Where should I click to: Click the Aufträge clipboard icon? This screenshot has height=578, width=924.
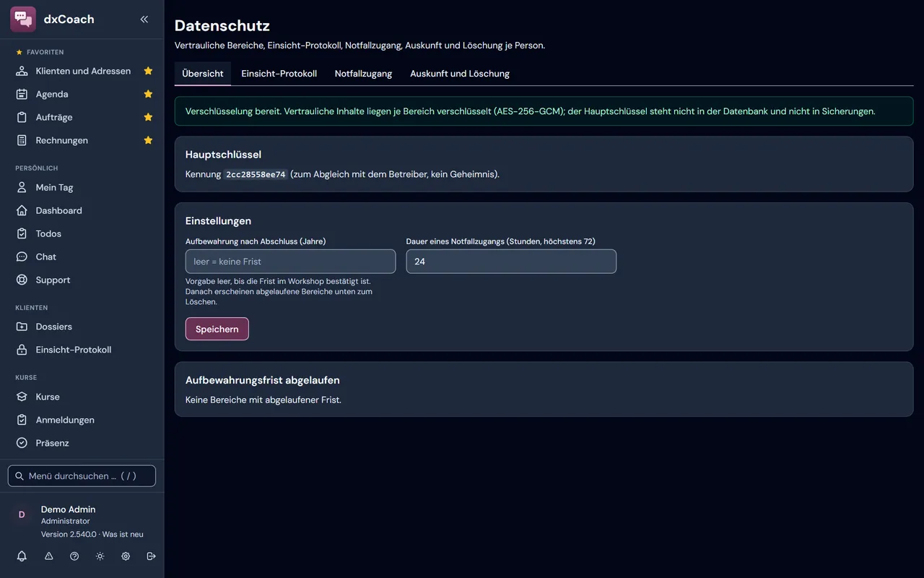tap(22, 117)
